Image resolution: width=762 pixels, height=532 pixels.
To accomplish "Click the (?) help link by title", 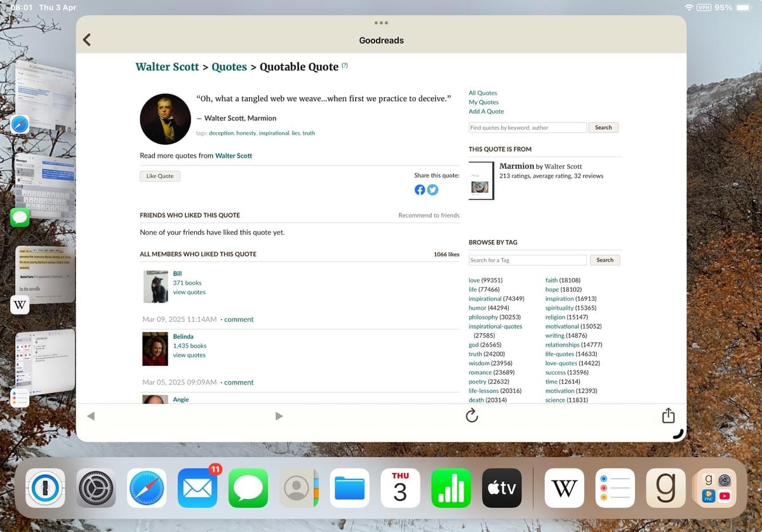I will coord(345,65).
